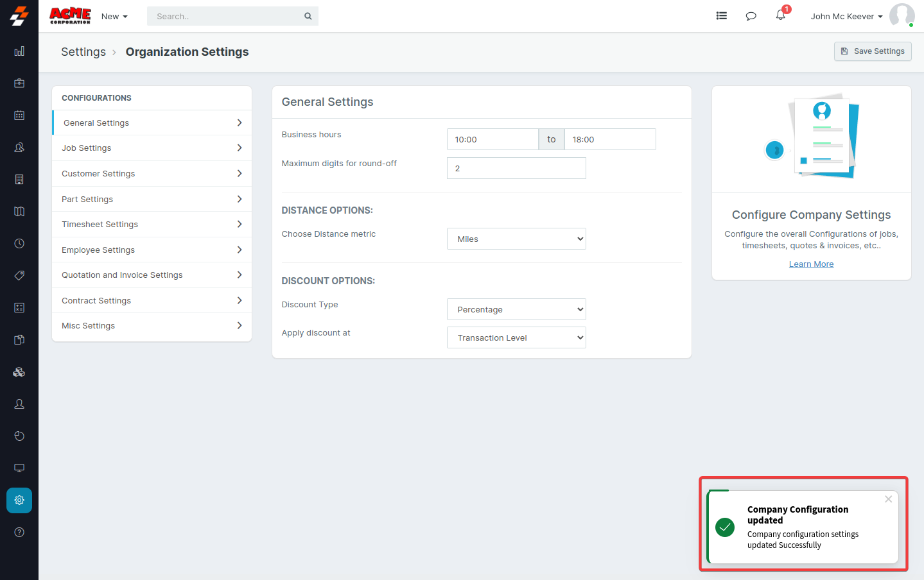924x580 pixels.
Task: Open the Discount Type dropdown
Action: tap(516, 309)
